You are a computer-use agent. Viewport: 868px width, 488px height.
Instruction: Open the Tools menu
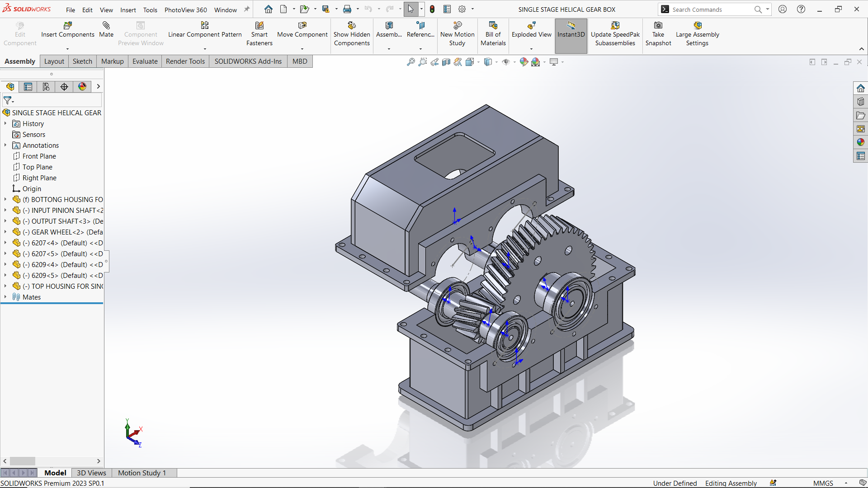150,9
